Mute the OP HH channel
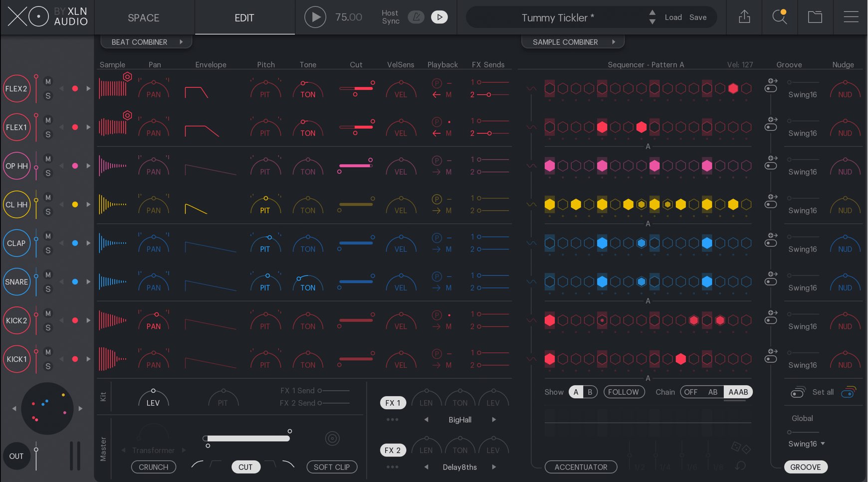Viewport: 868px width, 482px height. (48, 159)
